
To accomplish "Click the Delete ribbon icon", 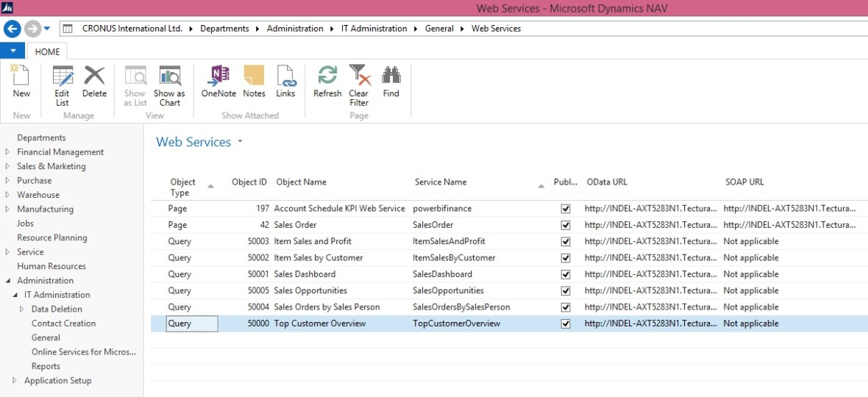I will 94,75.
